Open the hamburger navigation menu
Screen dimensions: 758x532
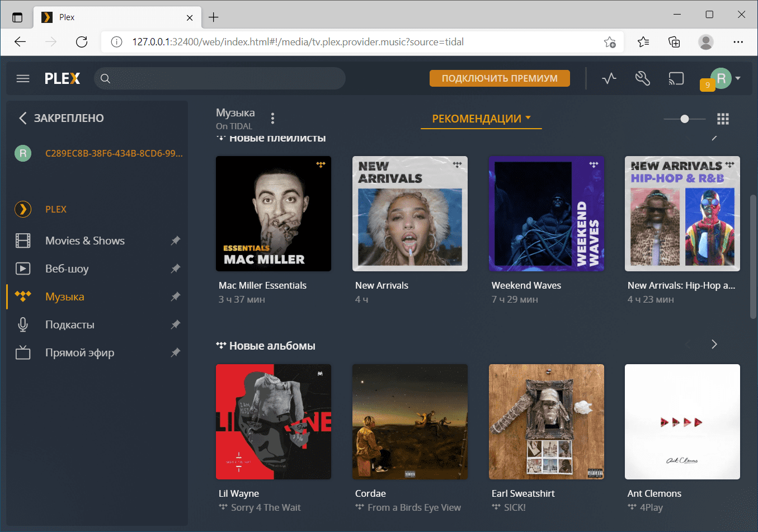[x=23, y=78]
